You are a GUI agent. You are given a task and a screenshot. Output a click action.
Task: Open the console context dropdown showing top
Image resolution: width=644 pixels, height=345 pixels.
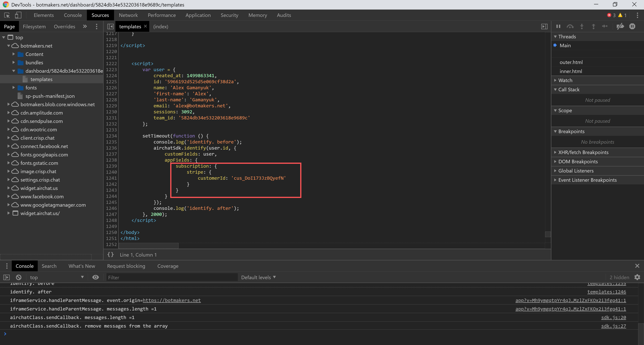57,277
